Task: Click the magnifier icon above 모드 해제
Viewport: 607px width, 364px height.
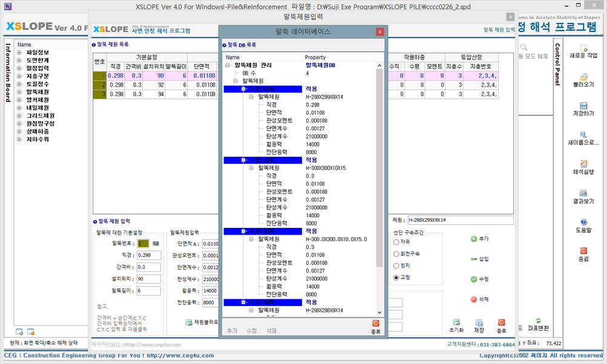Action: 523,47
